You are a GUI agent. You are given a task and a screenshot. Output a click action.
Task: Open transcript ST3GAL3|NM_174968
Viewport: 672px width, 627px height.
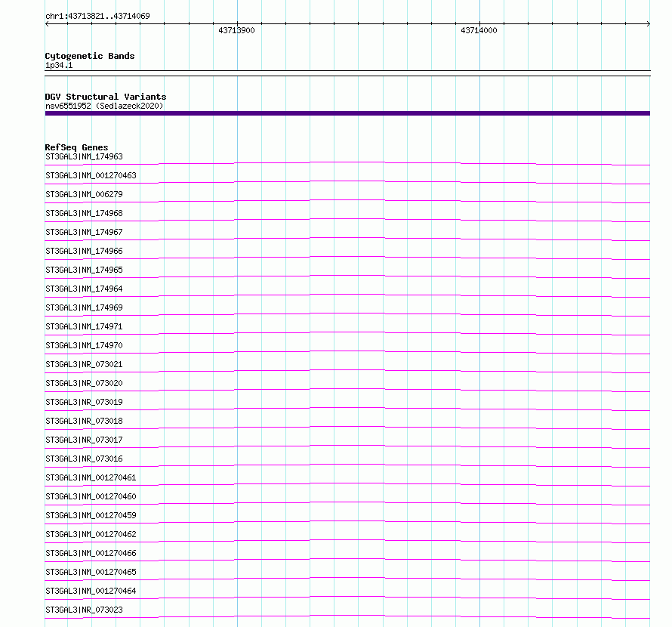(x=84, y=213)
